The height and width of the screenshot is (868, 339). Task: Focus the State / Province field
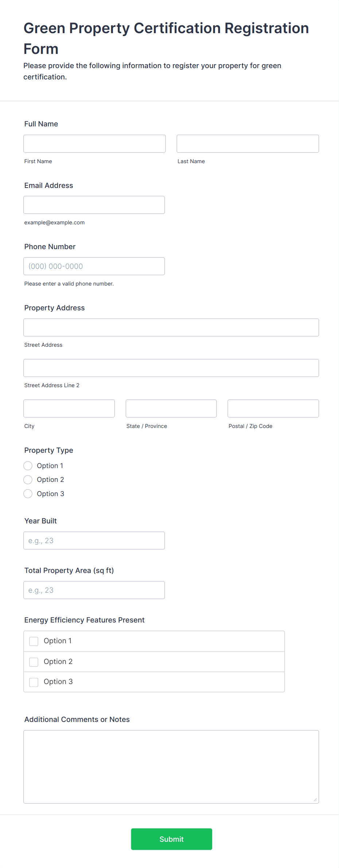point(171,408)
